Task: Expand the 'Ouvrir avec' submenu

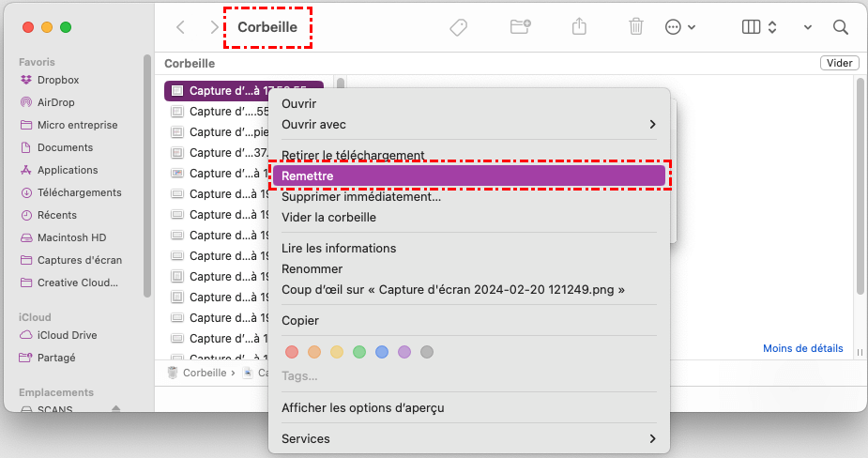Action: 469,124
